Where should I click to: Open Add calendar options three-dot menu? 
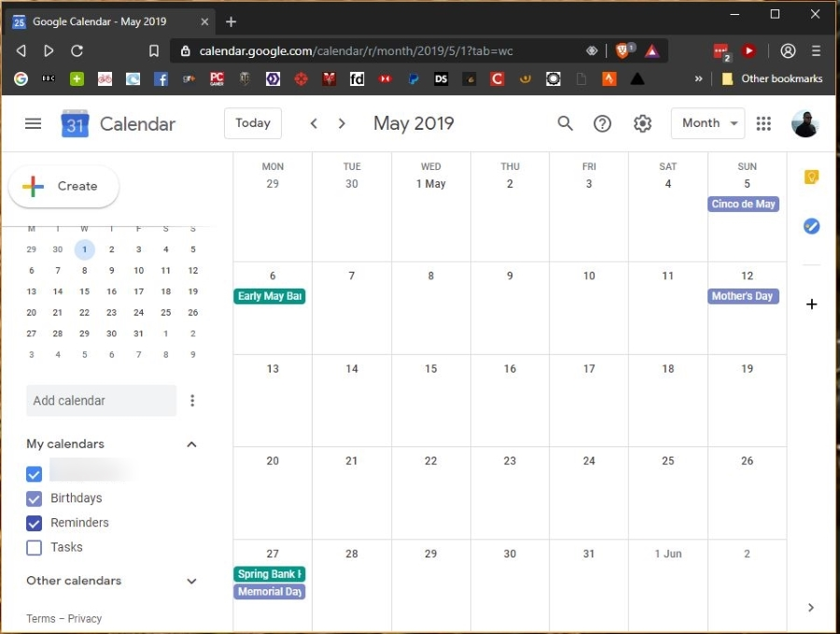pos(192,401)
